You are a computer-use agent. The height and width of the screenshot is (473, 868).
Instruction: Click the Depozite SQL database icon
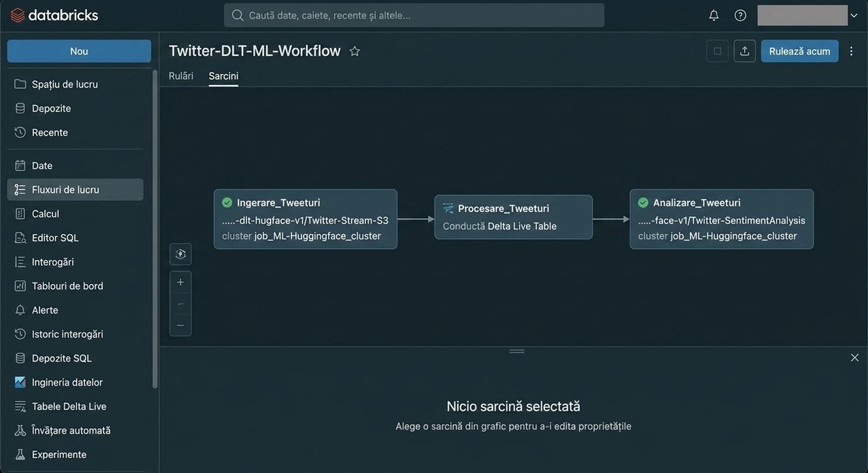click(x=20, y=358)
